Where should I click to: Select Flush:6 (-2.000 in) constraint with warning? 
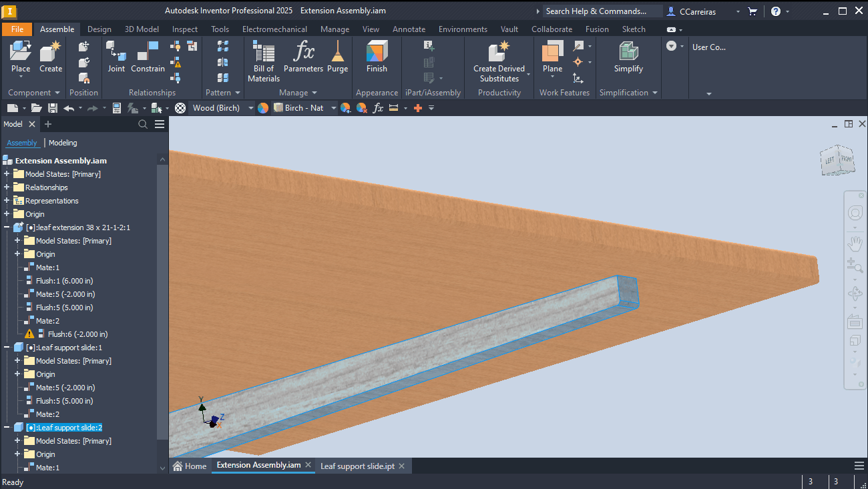tap(77, 334)
